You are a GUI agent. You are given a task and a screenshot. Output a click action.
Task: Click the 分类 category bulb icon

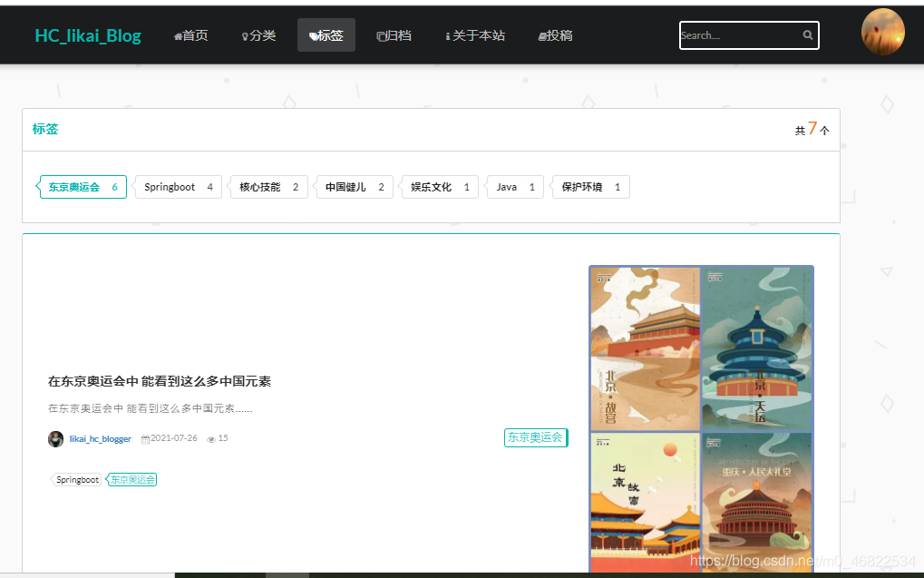click(x=245, y=34)
